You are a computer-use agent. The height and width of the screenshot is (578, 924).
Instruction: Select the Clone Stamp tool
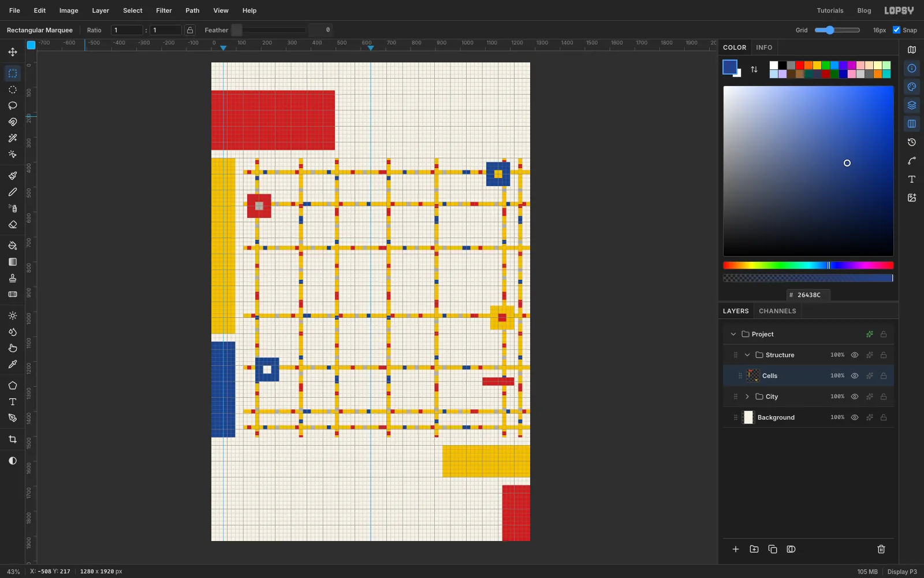13,278
